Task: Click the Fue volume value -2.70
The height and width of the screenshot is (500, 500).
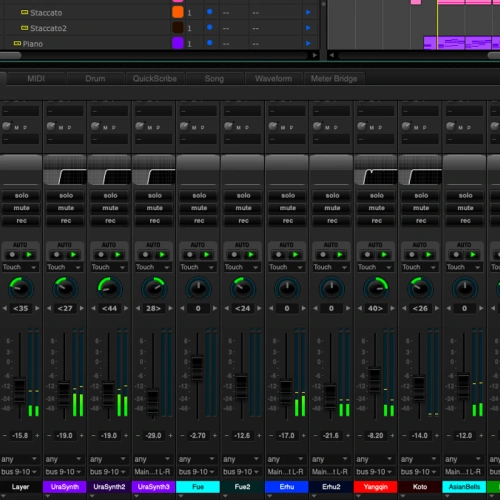Action: (198, 436)
